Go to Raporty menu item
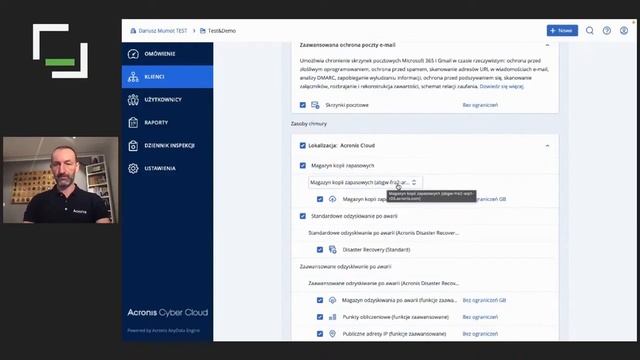 (167, 122)
